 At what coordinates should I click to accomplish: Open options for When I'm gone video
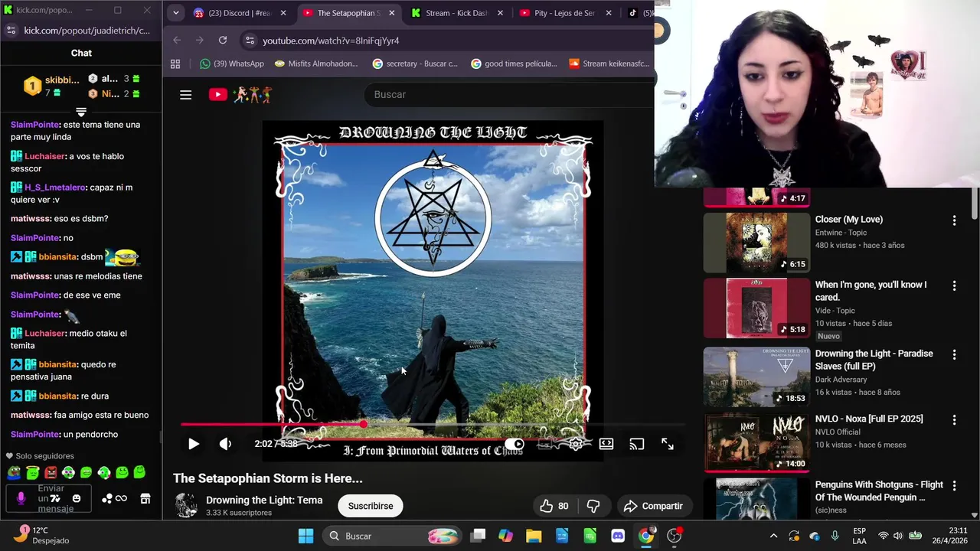954,285
